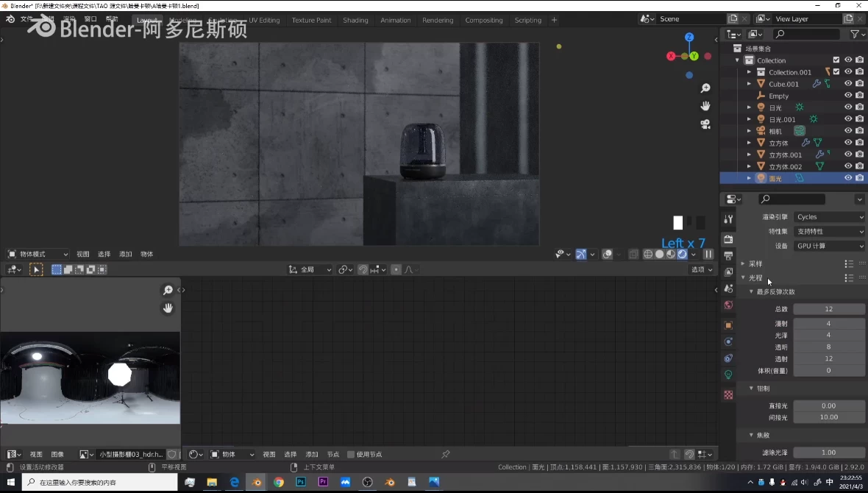
Task: Disable render camera toggle for Empty
Action: [859, 96]
